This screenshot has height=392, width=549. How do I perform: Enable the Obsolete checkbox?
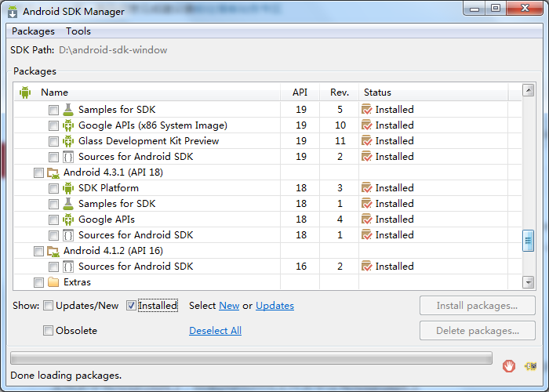(49, 330)
